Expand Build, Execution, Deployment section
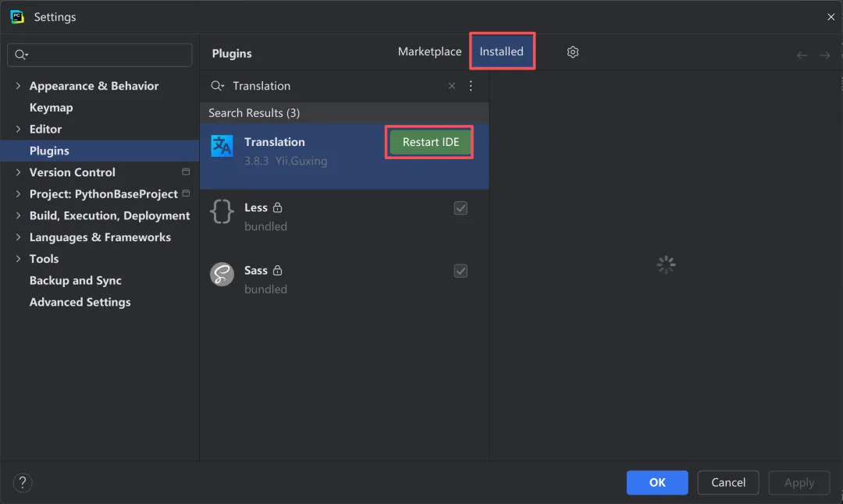The height and width of the screenshot is (504, 843). [x=18, y=215]
